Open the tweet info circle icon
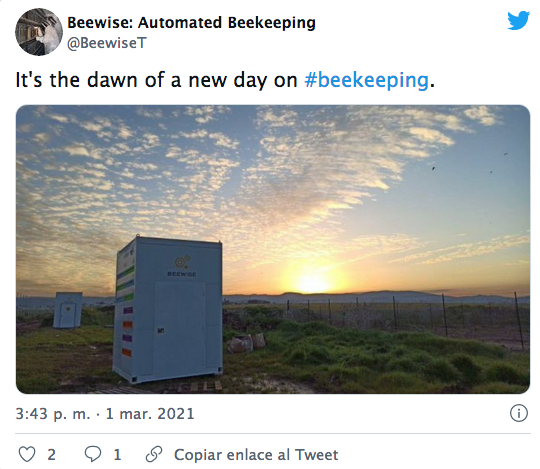This screenshot has height=469, width=540. pyautogui.click(x=518, y=413)
